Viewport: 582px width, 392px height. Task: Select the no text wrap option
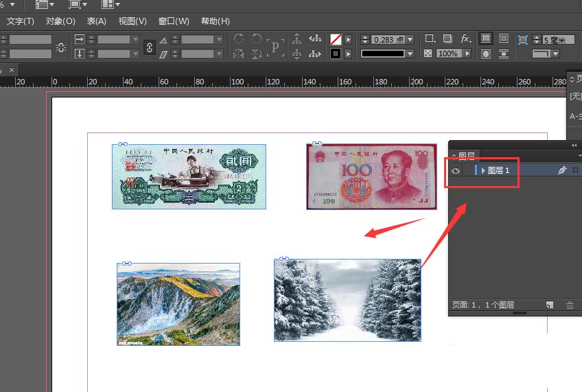click(x=485, y=38)
